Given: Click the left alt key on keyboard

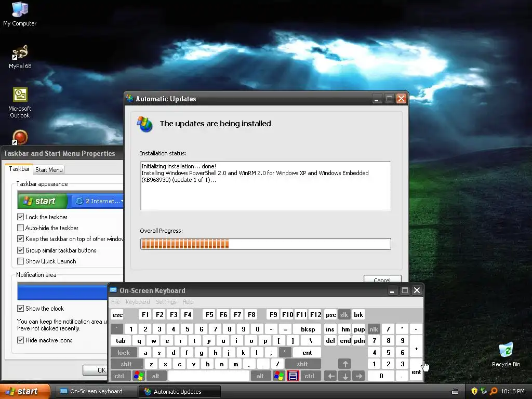Looking at the screenshot, I should (x=156, y=376).
